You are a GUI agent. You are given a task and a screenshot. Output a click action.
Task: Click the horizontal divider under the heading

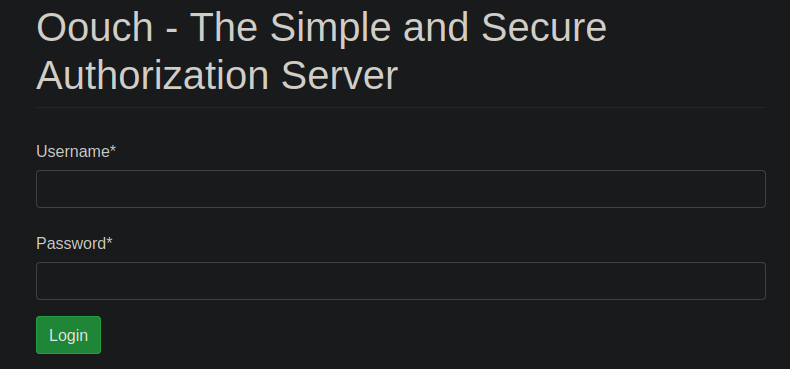401,107
